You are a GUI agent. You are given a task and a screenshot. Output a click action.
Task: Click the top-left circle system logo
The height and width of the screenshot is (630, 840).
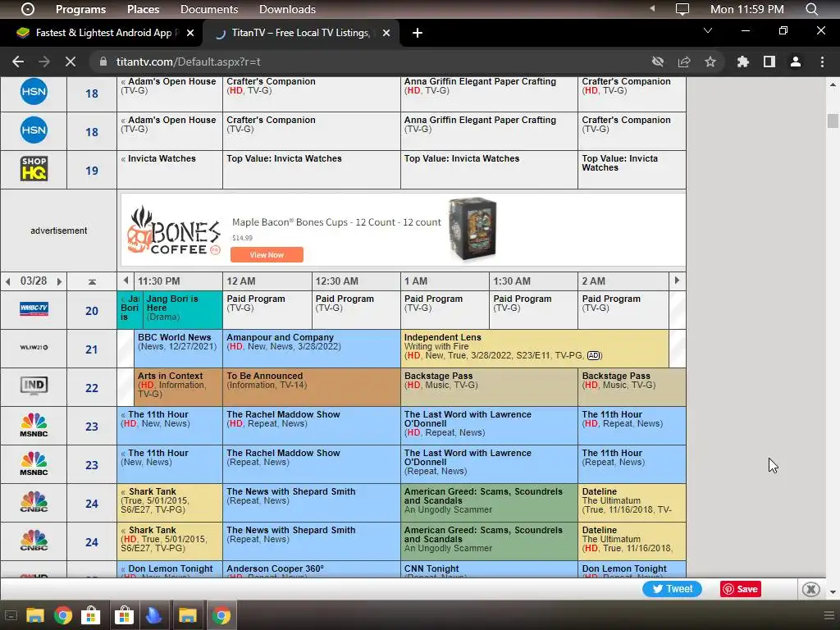28,9
